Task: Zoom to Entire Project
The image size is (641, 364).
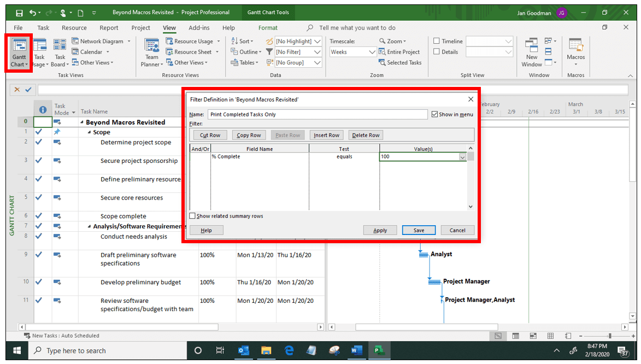Action: pos(399,52)
